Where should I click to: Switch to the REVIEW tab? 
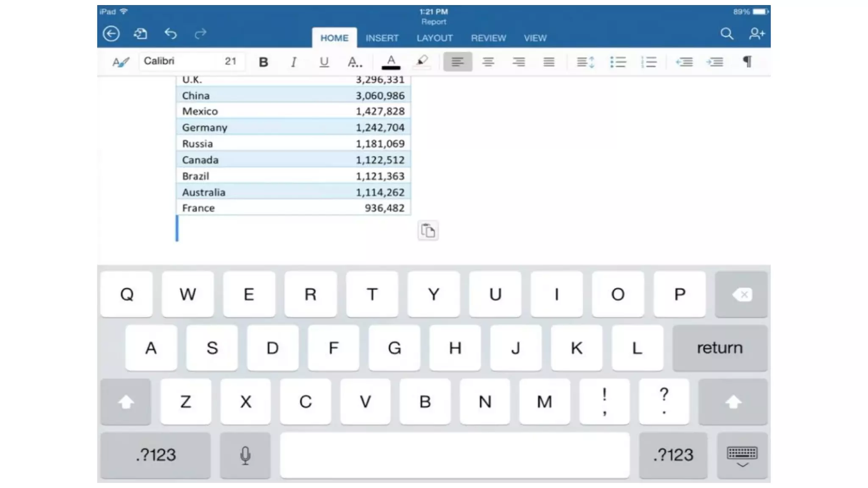(488, 38)
